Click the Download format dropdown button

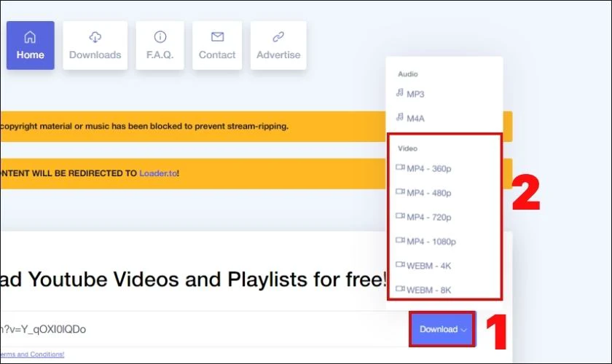(x=443, y=329)
